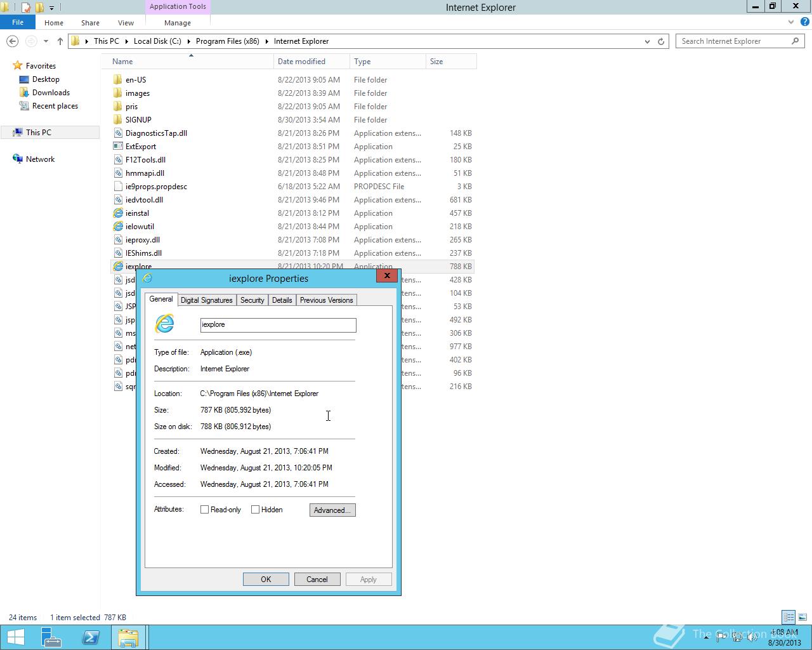Sort by Size column header
812x650 pixels.
(451, 62)
